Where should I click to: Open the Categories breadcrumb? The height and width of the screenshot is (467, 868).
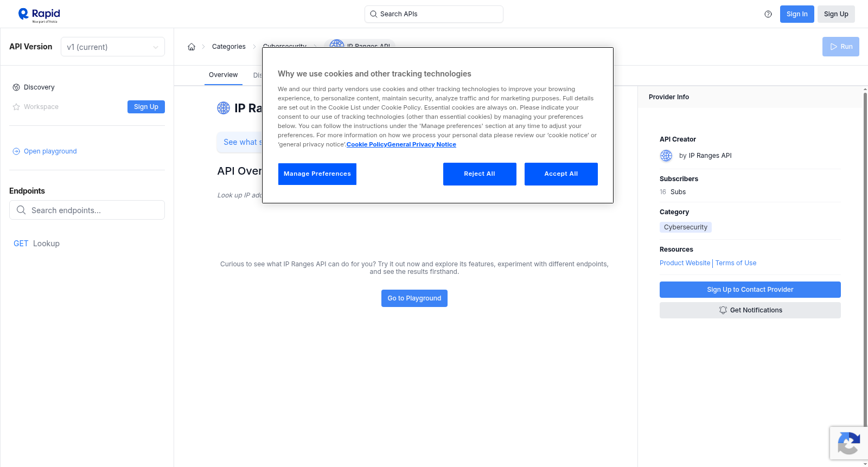(x=228, y=47)
